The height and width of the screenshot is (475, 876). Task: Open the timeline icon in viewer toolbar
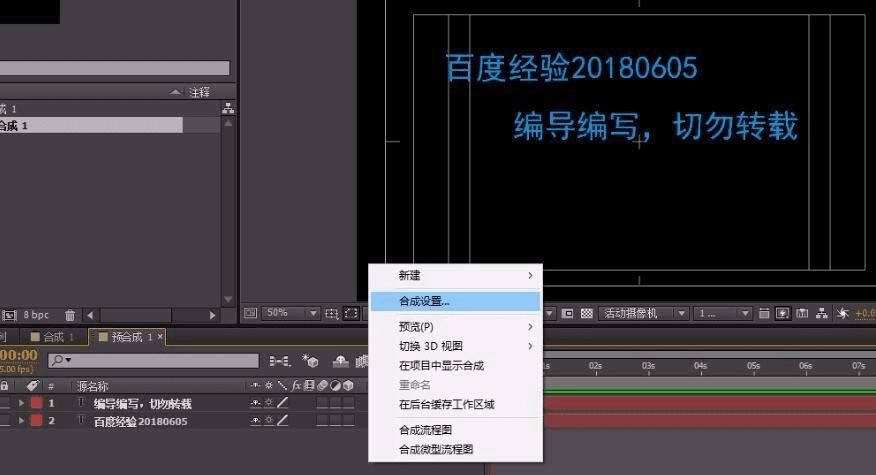click(x=802, y=314)
